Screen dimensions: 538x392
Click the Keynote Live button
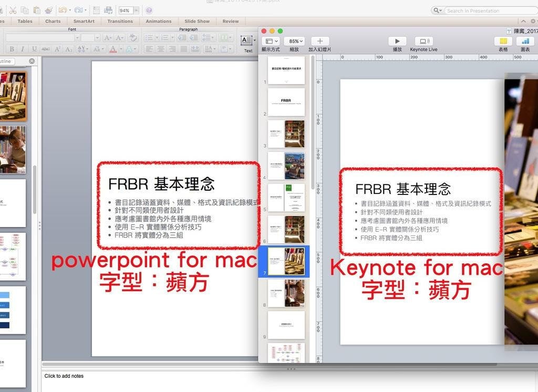(x=424, y=41)
